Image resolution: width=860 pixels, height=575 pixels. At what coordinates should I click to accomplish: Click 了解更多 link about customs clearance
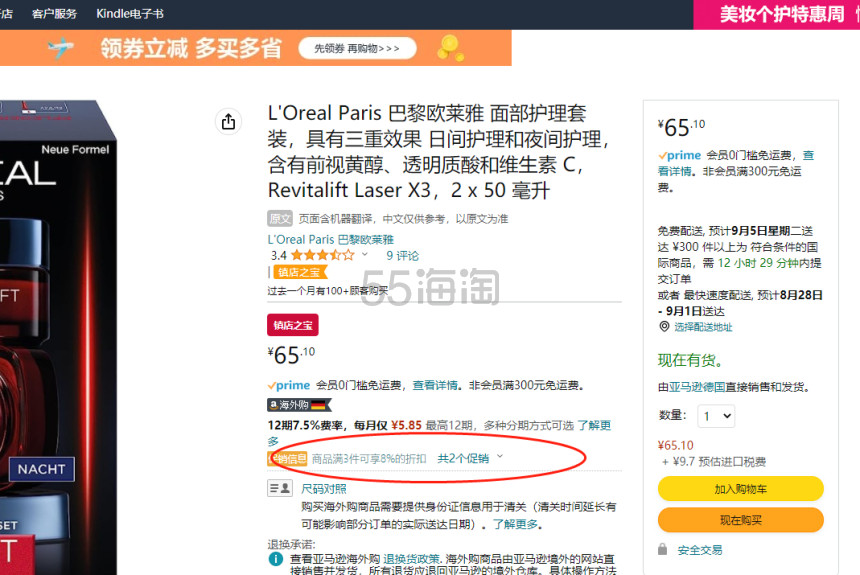coord(515,524)
